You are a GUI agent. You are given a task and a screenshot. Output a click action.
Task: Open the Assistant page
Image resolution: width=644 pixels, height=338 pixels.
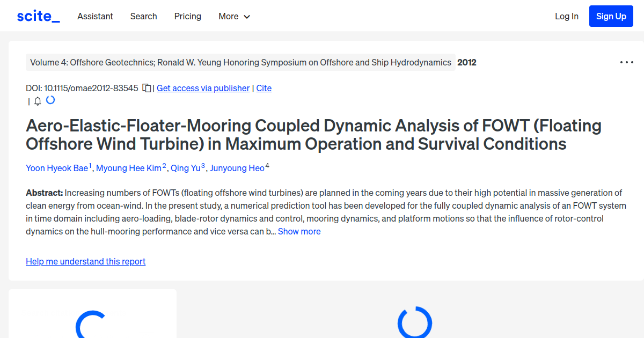pyautogui.click(x=95, y=17)
